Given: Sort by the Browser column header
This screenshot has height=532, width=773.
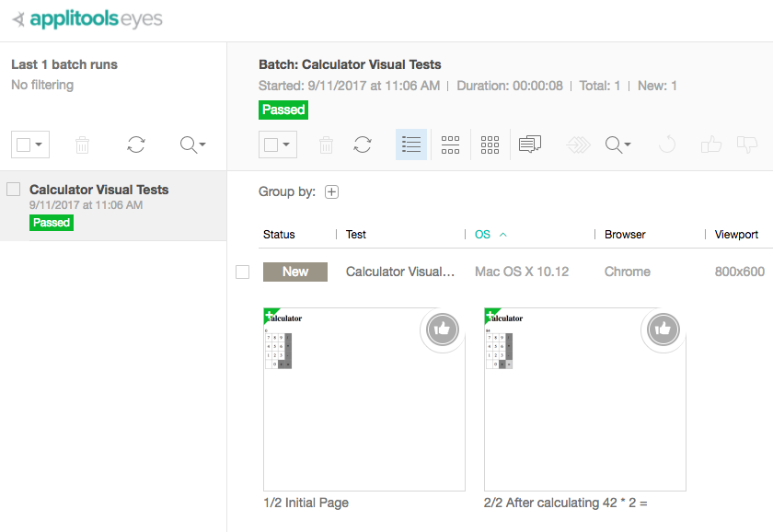Looking at the screenshot, I should [625, 235].
